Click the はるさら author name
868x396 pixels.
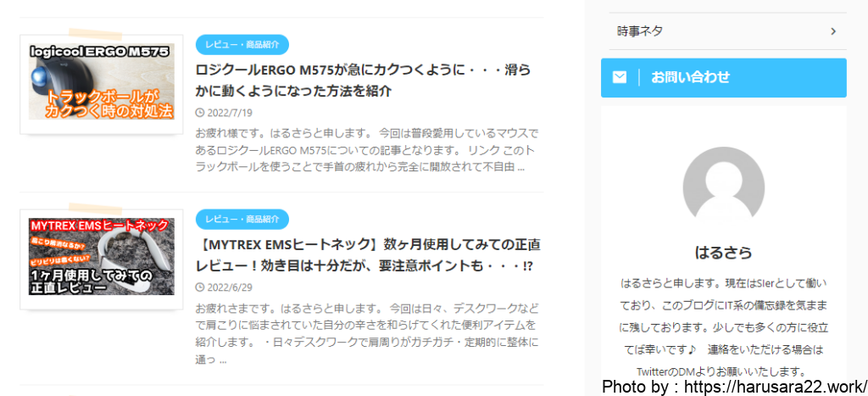coord(724,253)
